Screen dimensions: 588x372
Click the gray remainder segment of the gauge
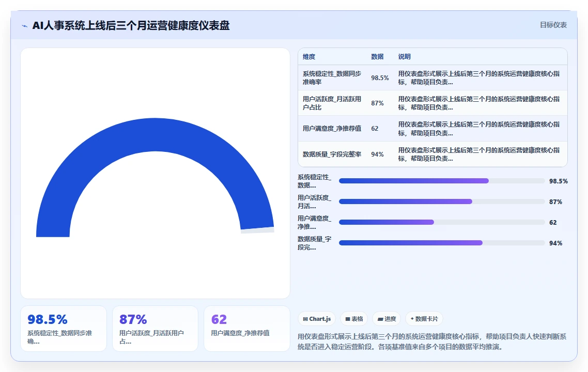click(x=258, y=230)
